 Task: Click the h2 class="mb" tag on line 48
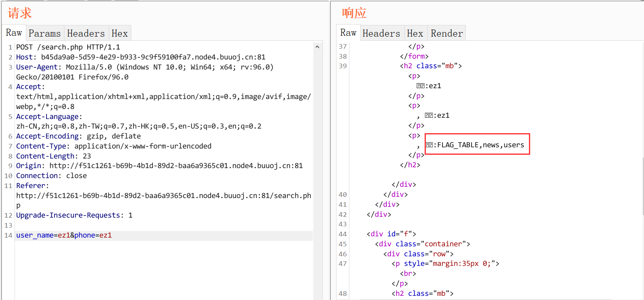423,293
